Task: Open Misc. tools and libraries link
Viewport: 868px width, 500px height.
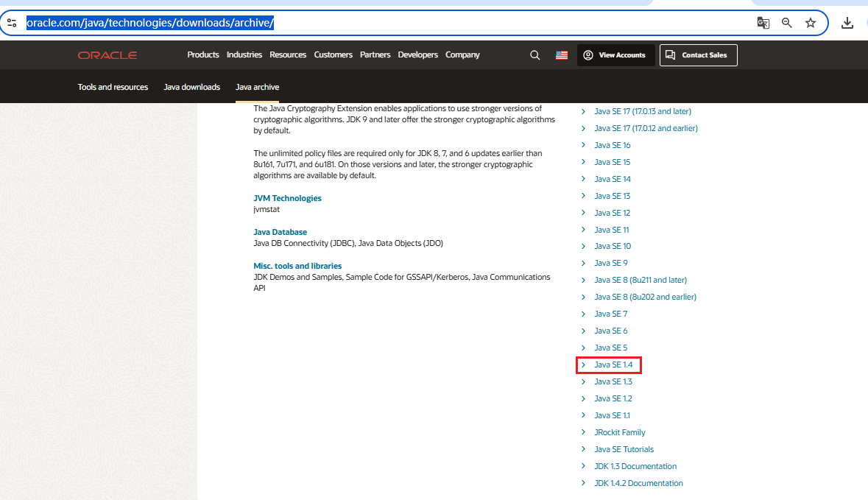Action: coord(297,266)
